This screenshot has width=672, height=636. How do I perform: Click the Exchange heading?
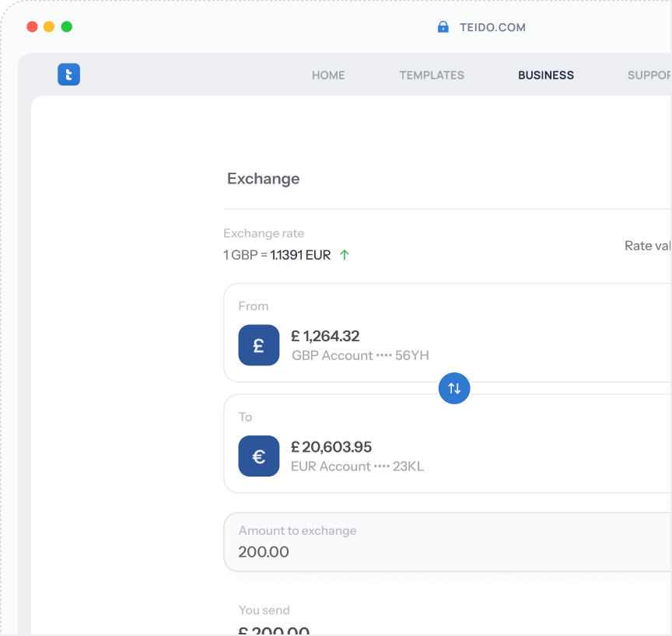point(263,179)
